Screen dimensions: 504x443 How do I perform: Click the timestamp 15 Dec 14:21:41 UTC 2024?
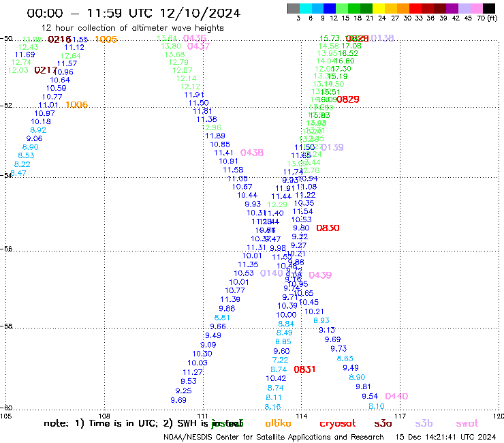pyautogui.click(x=446, y=438)
